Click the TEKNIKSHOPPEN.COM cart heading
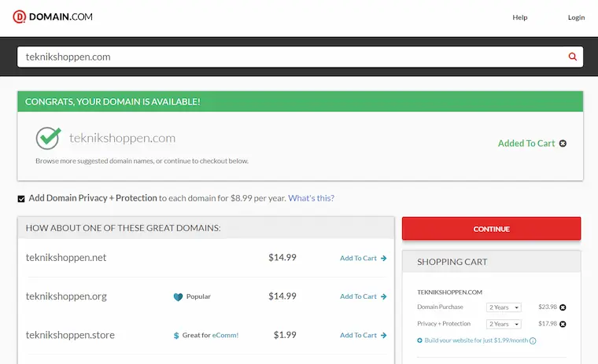The image size is (598, 364). [449, 292]
